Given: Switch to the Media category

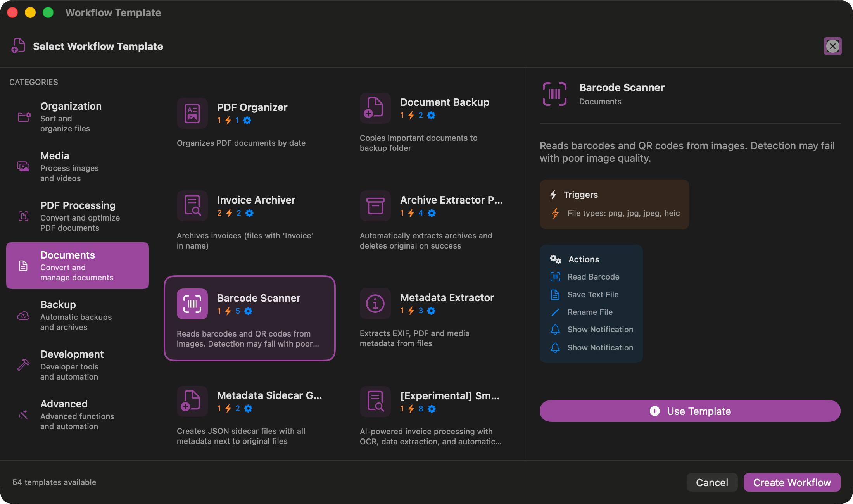Looking at the screenshot, I should (x=78, y=166).
